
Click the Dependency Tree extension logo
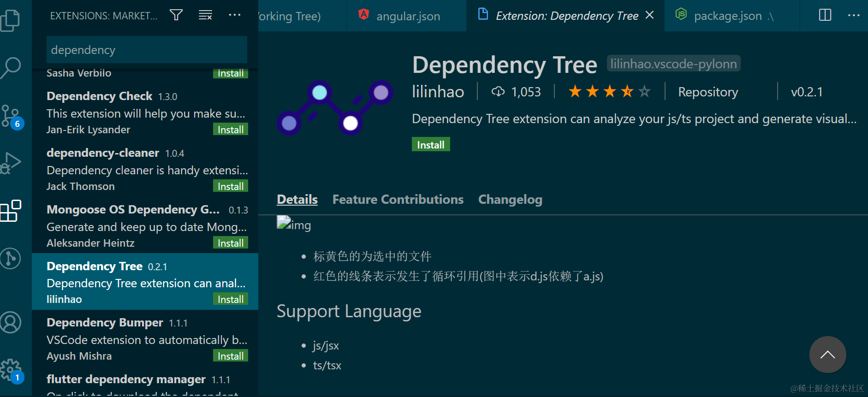click(x=335, y=107)
